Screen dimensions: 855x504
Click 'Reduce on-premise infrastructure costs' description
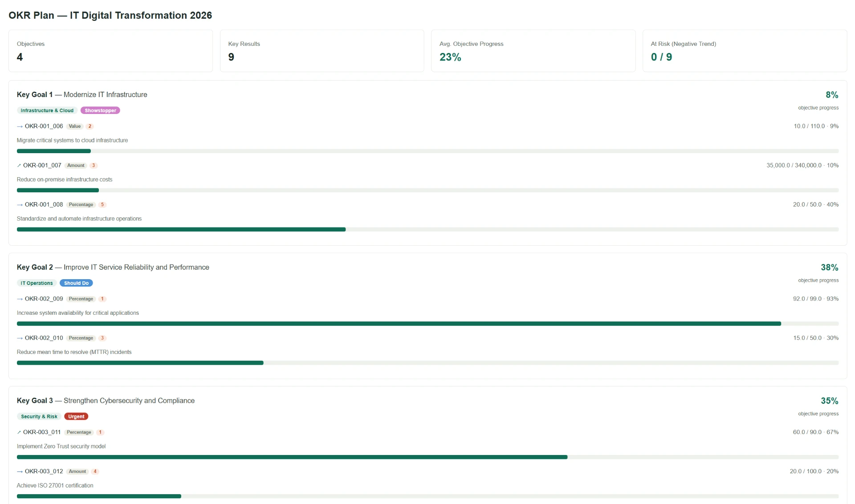pos(65,180)
